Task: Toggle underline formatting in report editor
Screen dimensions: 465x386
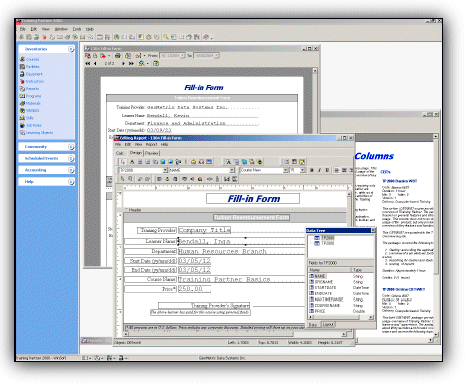Action: [327, 170]
